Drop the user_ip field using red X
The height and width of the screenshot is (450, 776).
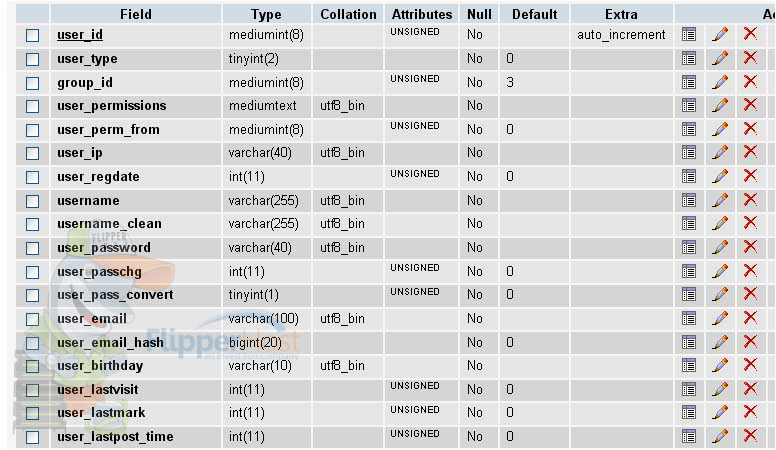(x=750, y=152)
